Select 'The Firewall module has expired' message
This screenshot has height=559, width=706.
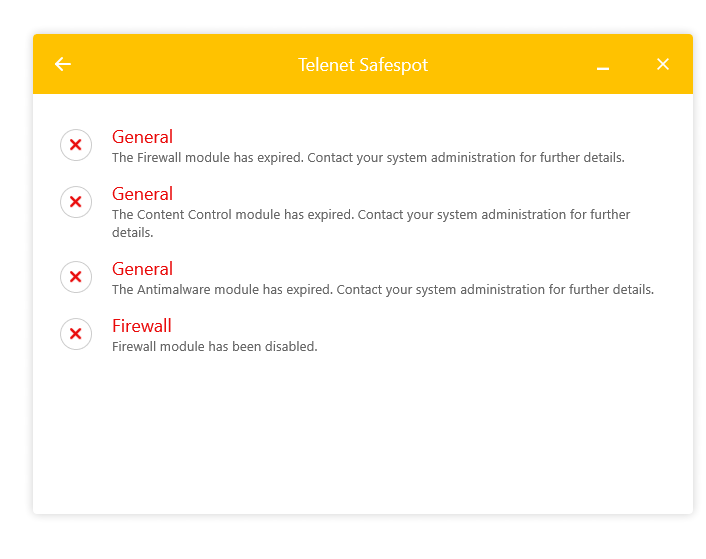click(368, 158)
